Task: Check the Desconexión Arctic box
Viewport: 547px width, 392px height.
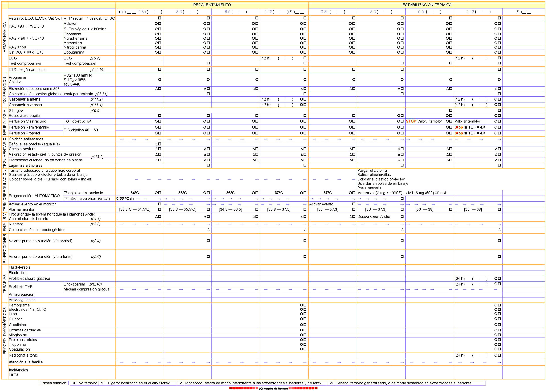Action: 402,216
